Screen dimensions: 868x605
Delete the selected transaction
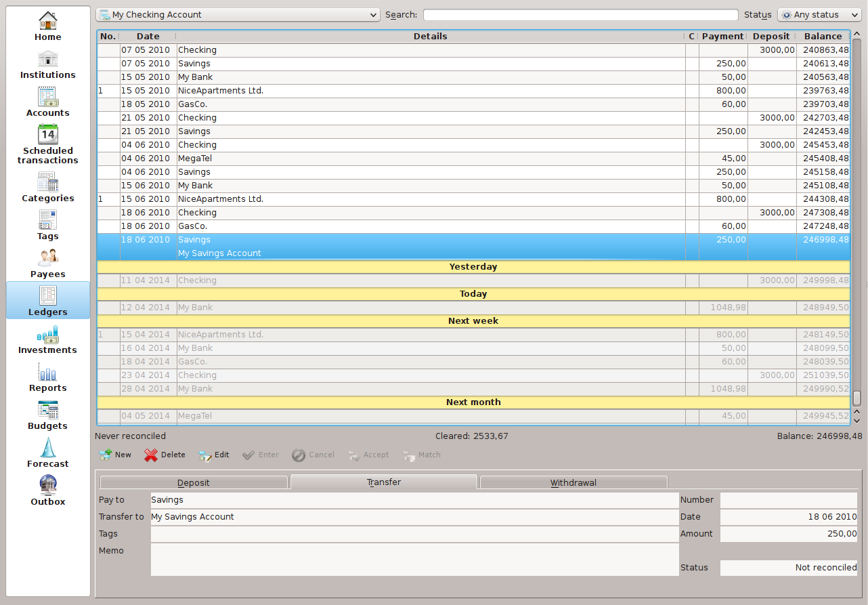point(165,455)
